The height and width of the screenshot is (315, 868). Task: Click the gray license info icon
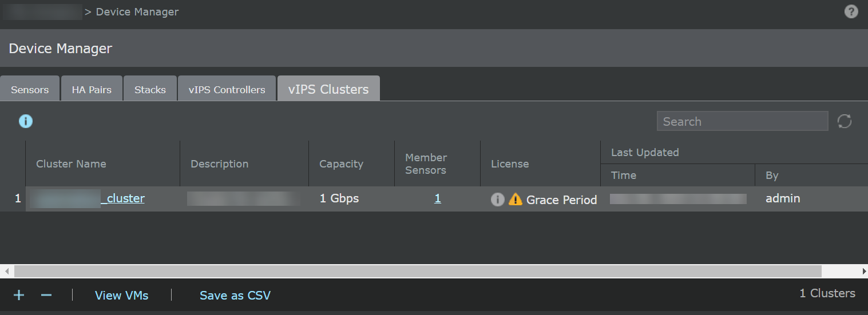click(x=498, y=199)
